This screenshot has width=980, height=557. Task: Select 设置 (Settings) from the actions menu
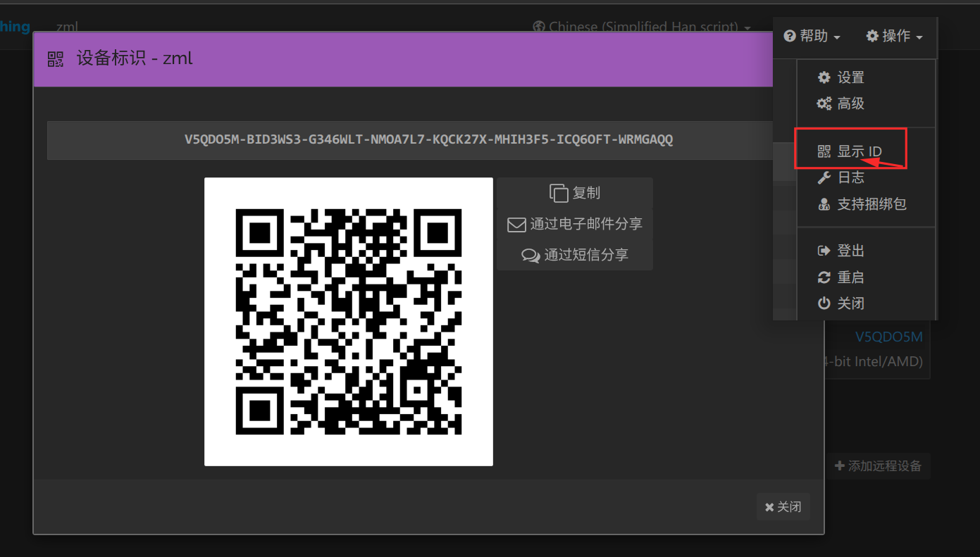850,77
